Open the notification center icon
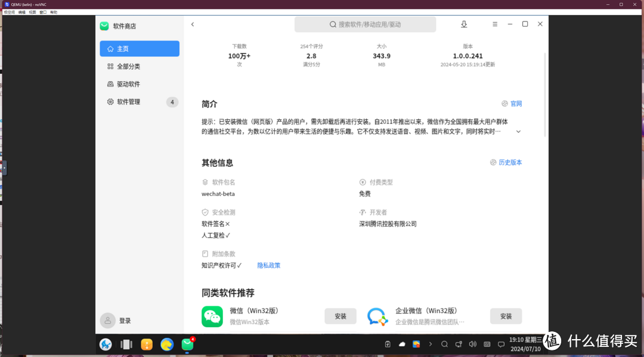 click(501, 344)
